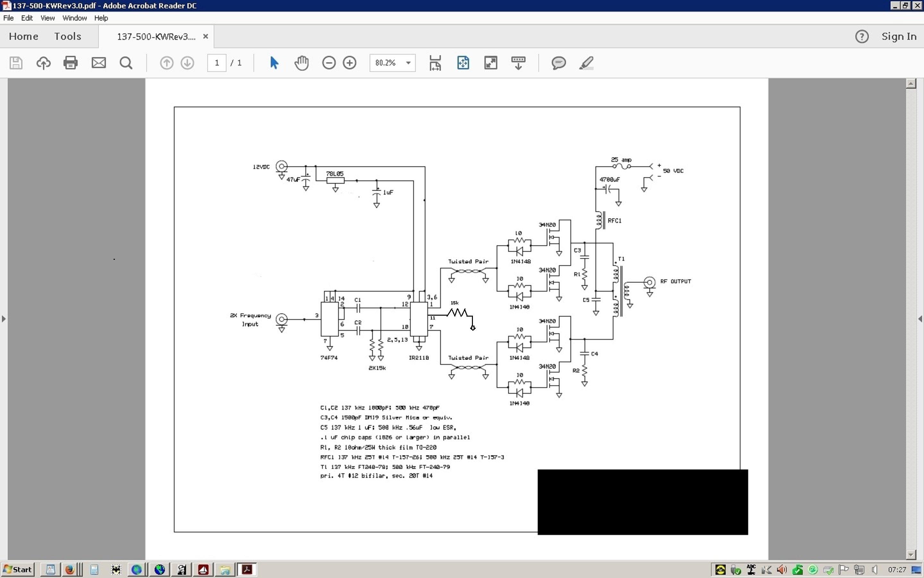
Task: Go to previous page arrow
Action: tap(167, 63)
